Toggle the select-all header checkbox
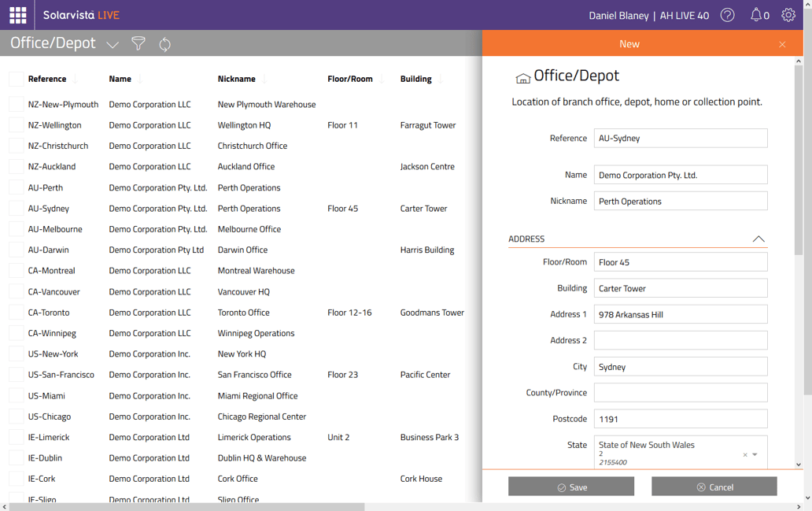Image resolution: width=812 pixels, height=511 pixels. click(16, 79)
